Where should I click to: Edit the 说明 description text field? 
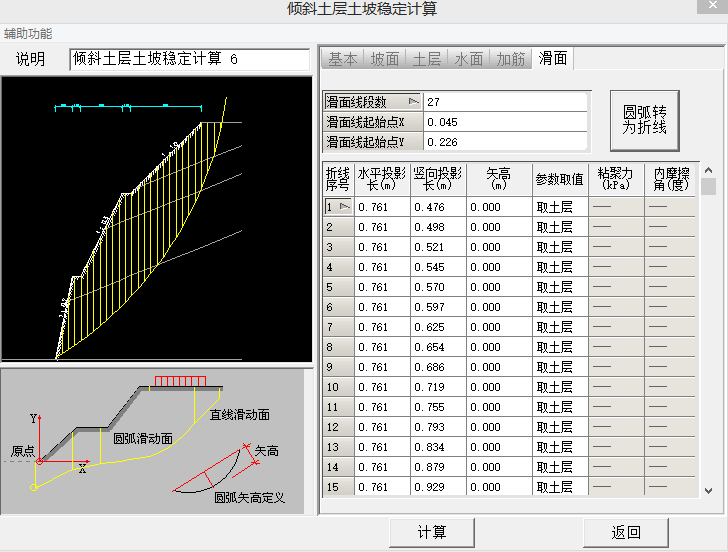(189, 59)
